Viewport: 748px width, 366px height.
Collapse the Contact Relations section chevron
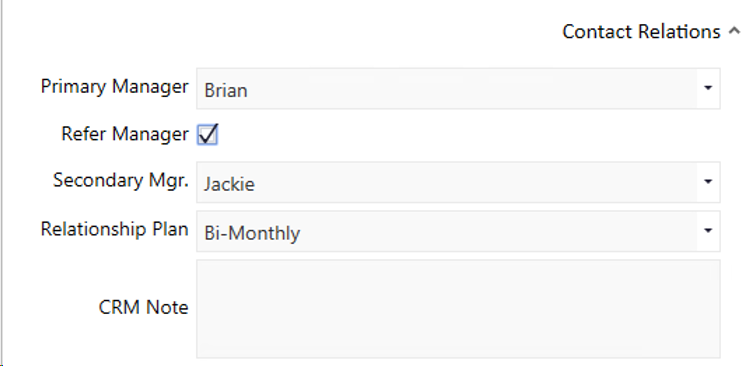click(734, 31)
